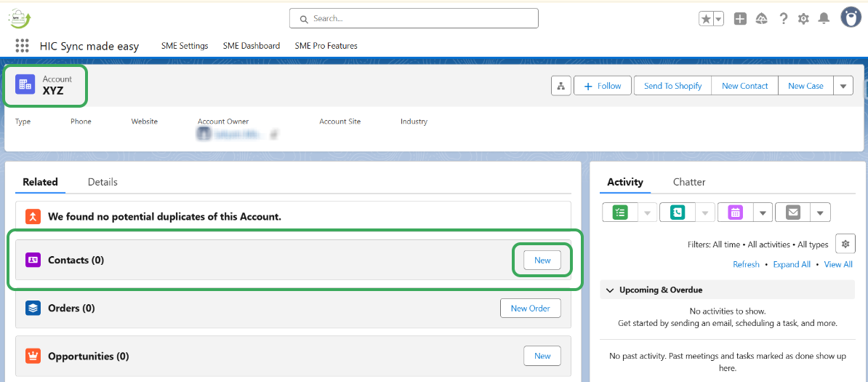Open the Contacts (0) related list
Image resolution: width=868 pixels, height=382 pixels.
76,260
